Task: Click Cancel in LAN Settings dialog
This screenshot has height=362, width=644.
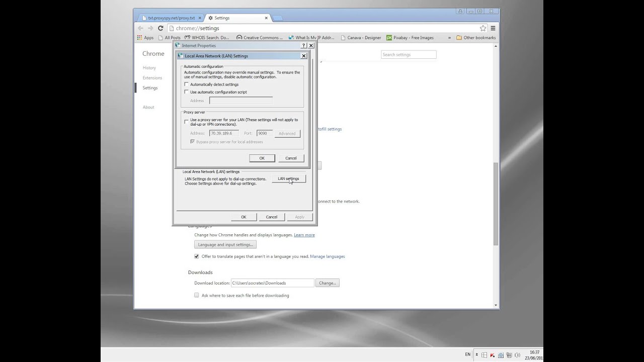Action: (291, 158)
